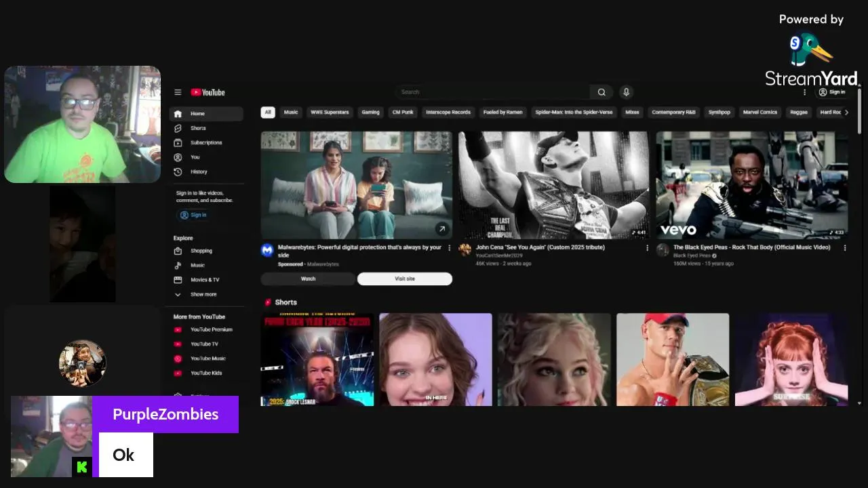Select the Reggae chip
Screen dimensions: 868x488
799,112
